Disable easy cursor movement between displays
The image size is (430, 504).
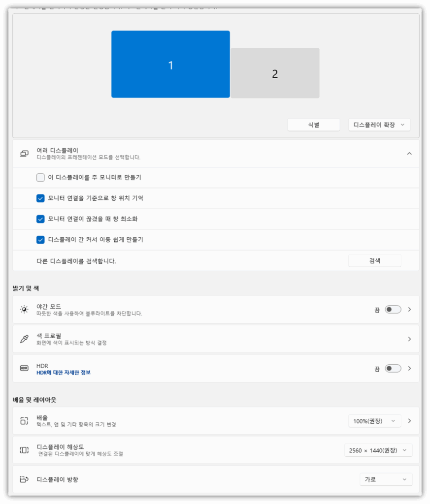[40, 240]
